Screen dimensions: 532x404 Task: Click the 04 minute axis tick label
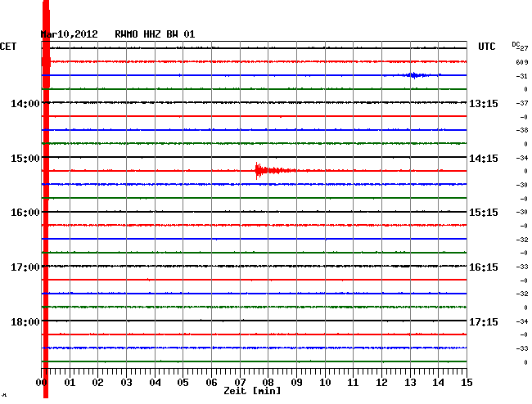(x=155, y=383)
